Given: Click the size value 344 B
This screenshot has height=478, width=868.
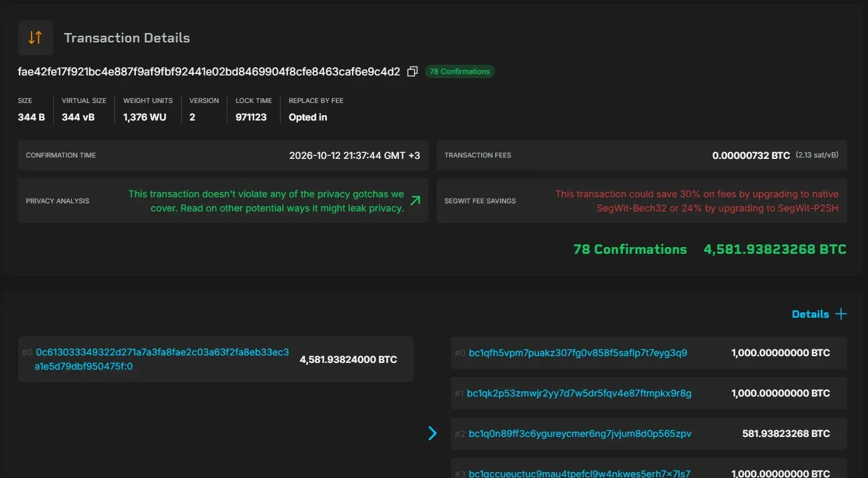Looking at the screenshot, I should 31,117.
